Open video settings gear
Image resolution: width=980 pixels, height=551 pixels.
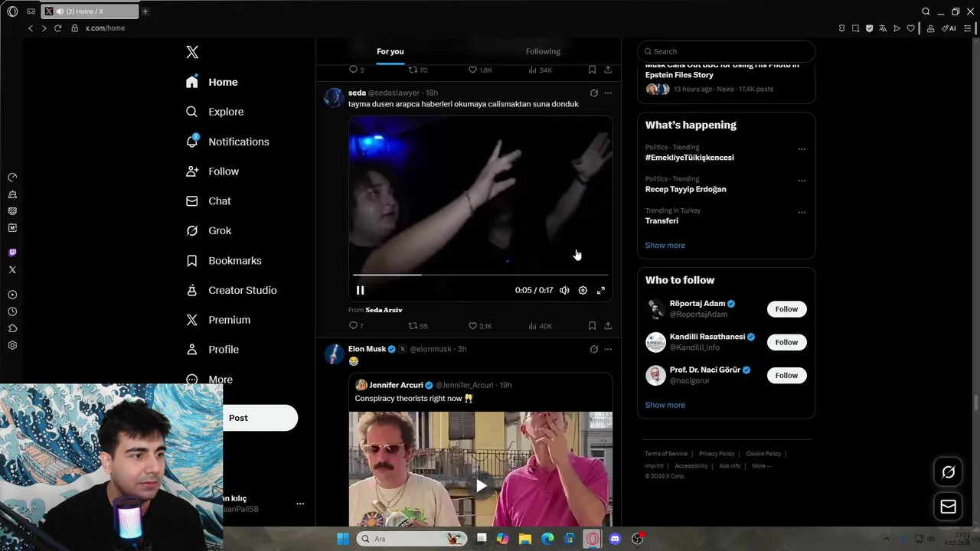(583, 290)
